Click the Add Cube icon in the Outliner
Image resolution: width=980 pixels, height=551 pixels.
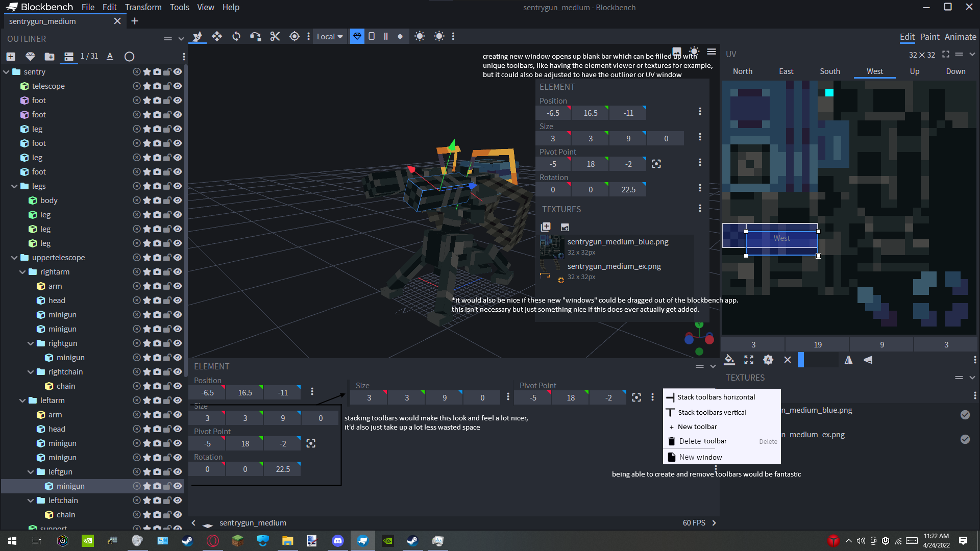(x=10, y=57)
